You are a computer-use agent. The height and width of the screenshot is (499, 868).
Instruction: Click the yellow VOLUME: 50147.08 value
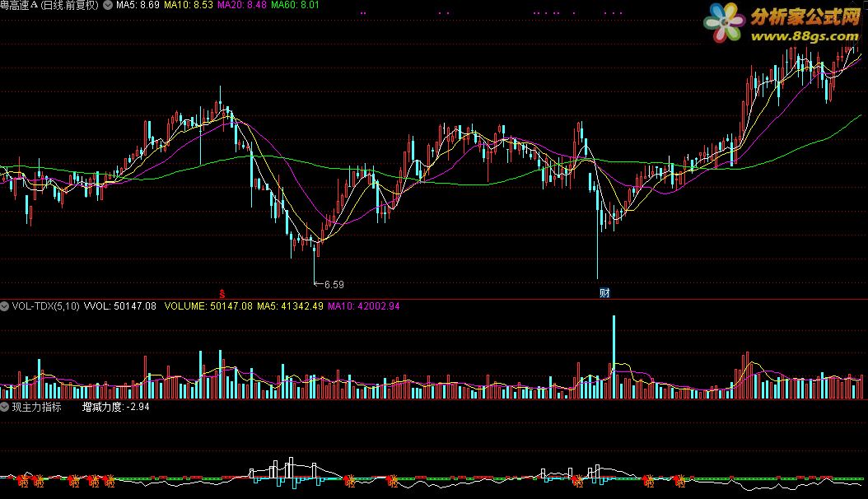tap(208, 306)
